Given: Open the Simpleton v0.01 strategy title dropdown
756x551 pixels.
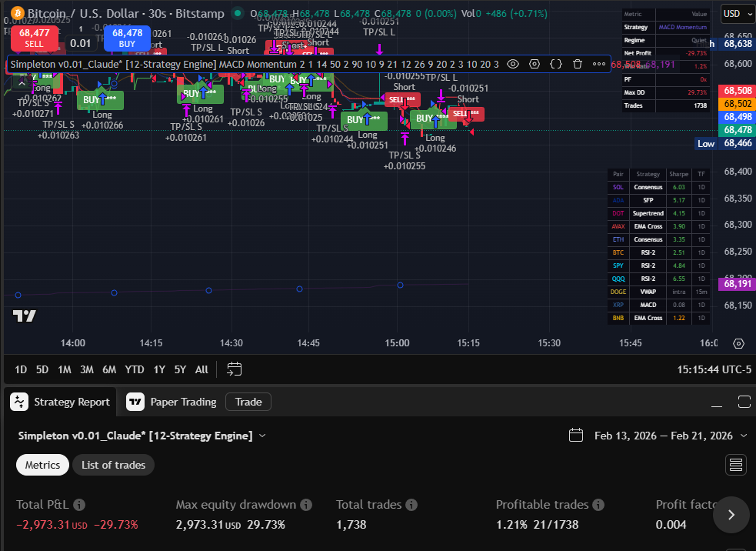Looking at the screenshot, I should [262, 435].
